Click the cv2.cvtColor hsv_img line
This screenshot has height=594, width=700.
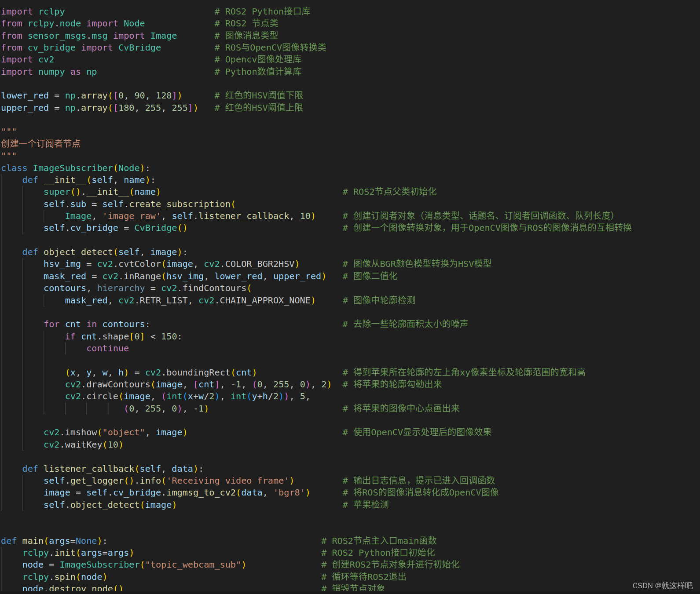click(172, 264)
